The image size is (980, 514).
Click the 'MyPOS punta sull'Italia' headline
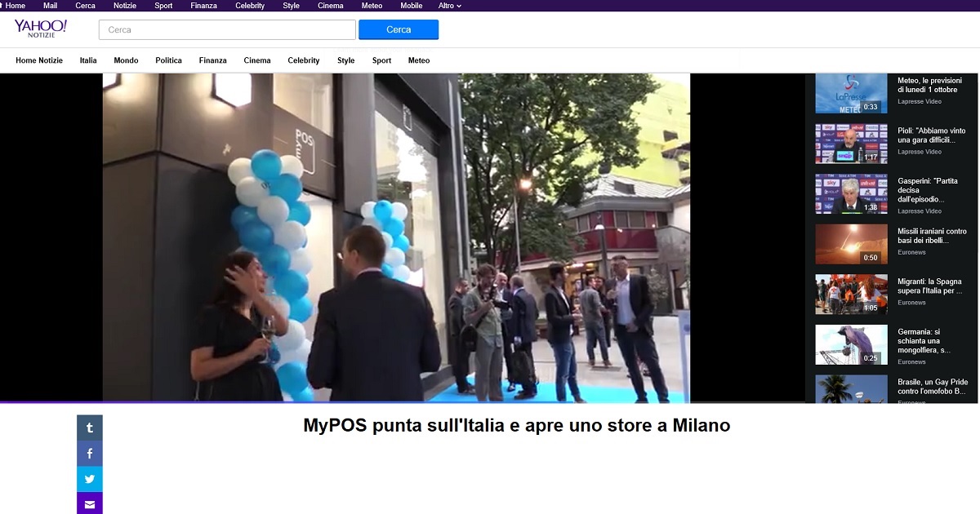coord(517,425)
